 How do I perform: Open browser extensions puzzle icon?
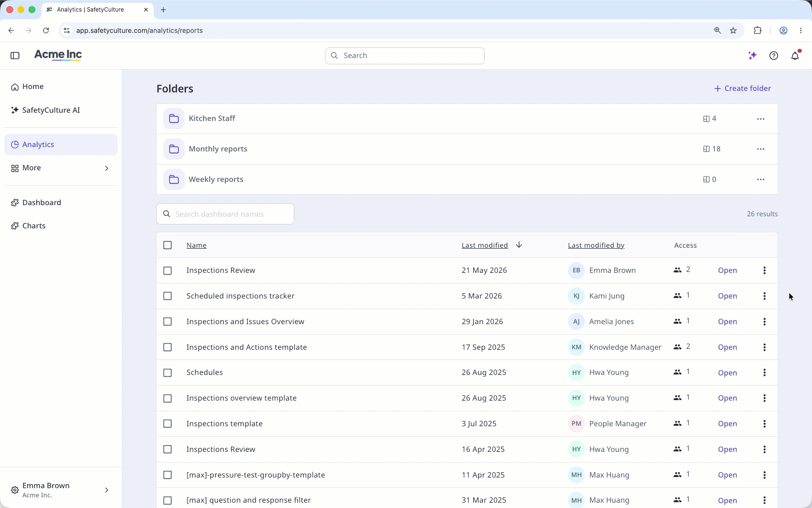(x=757, y=30)
